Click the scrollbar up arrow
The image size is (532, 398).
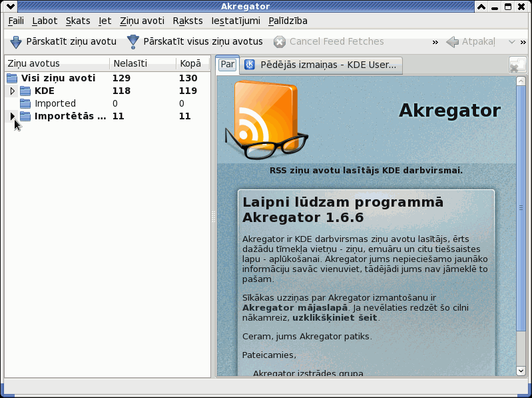click(521, 81)
